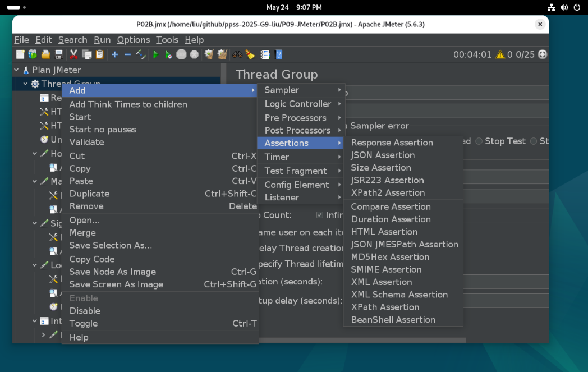Open the system network tray icon
The width and height of the screenshot is (588, 372).
(551, 7)
